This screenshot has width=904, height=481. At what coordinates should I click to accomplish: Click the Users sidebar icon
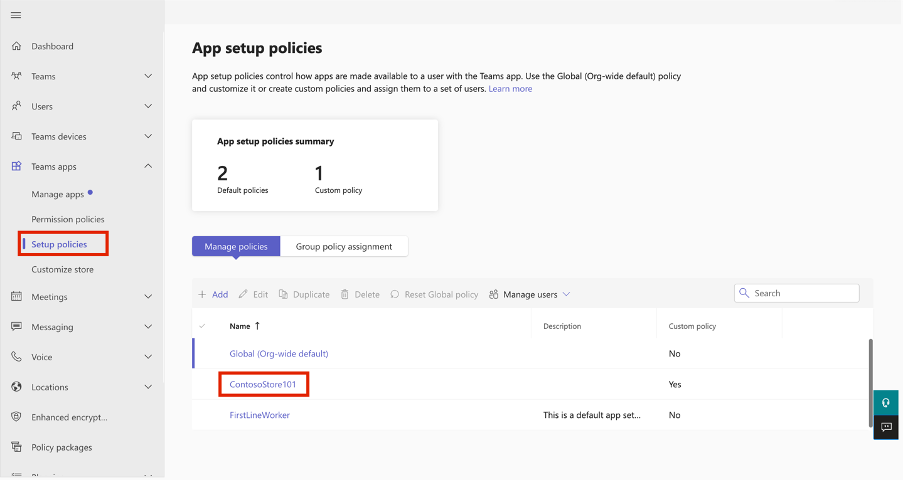pyautogui.click(x=16, y=106)
